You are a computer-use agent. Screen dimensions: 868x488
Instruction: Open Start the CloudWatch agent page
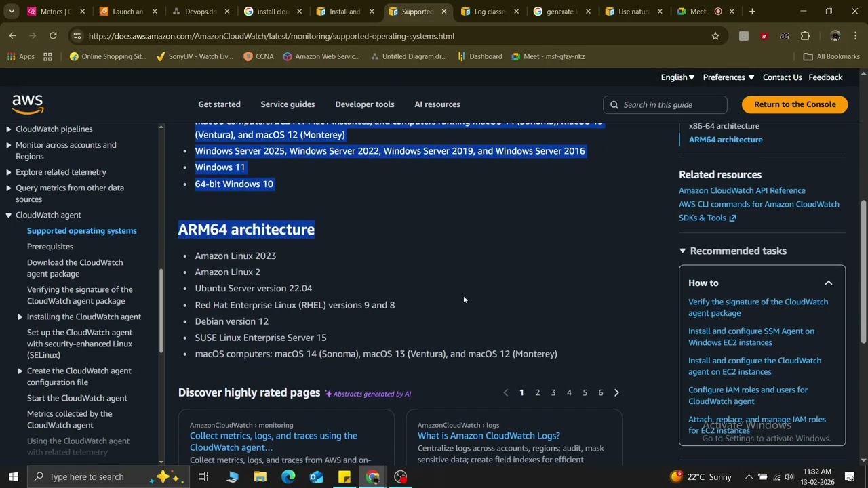pyautogui.click(x=77, y=398)
